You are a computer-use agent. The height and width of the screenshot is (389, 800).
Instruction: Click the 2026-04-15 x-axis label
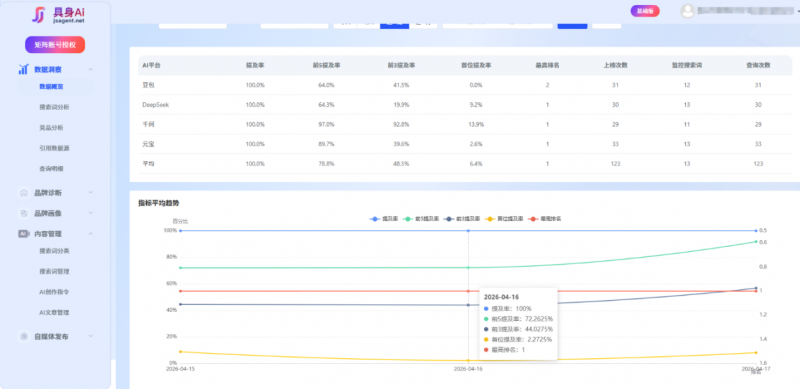point(181,368)
